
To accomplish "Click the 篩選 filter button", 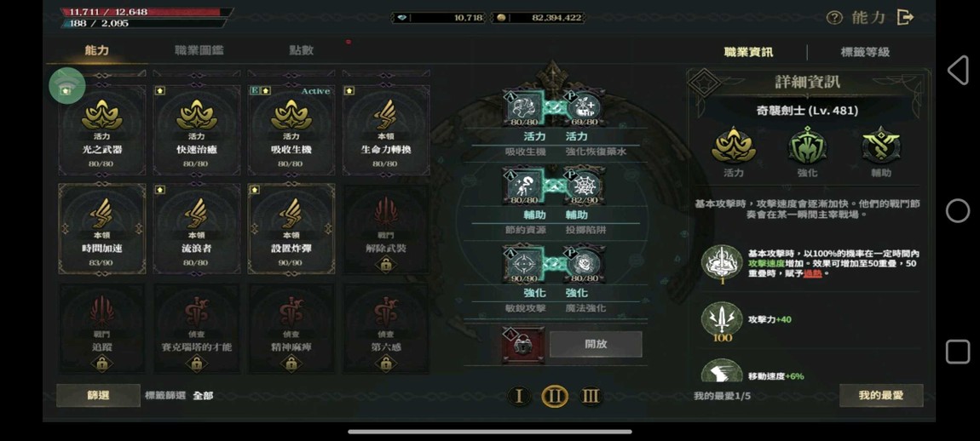I will point(98,395).
